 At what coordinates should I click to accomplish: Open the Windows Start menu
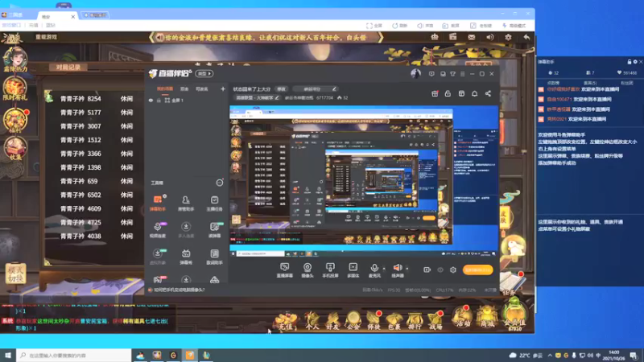tap(8, 355)
